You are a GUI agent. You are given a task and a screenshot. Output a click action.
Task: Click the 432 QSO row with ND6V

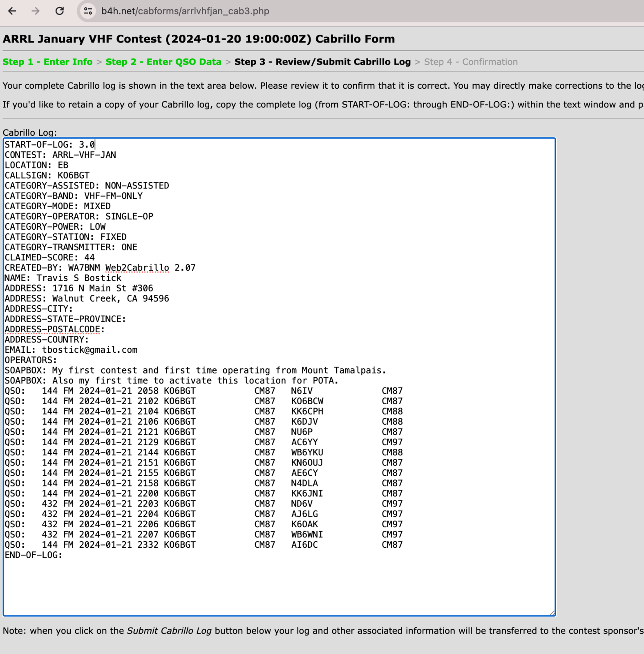[x=203, y=504]
